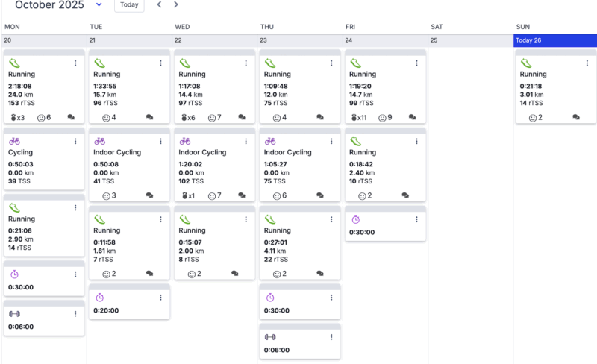Click the smiley feel rating on Friday's 14.7 km run
Screen dimensions: 597x364
(x=384, y=118)
